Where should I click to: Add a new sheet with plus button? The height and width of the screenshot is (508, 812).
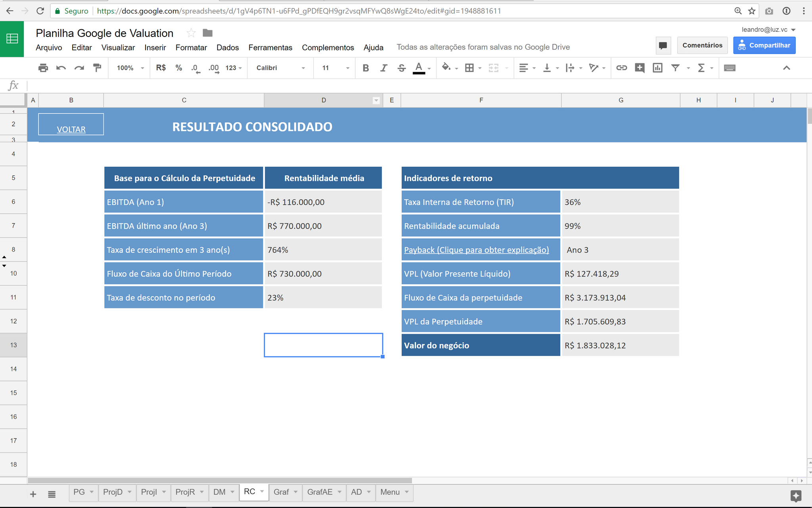coord(33,494)
